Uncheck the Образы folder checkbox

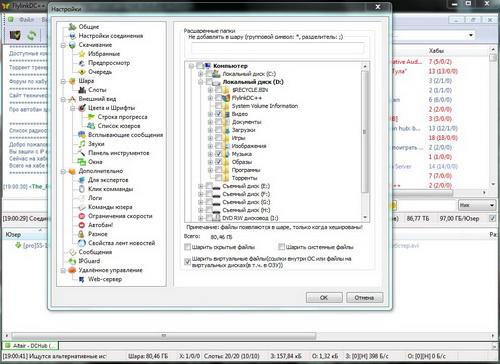219,162
